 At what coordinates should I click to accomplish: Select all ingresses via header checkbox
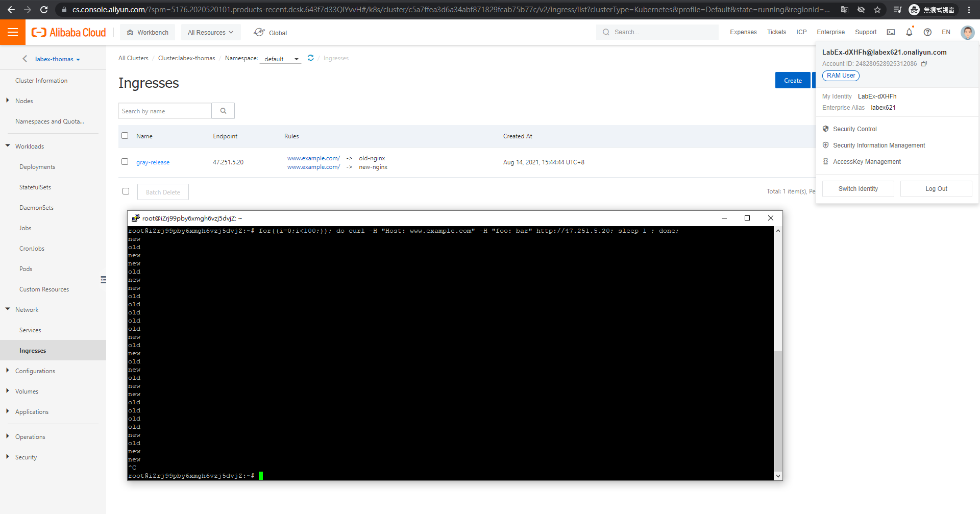[125, 136]
